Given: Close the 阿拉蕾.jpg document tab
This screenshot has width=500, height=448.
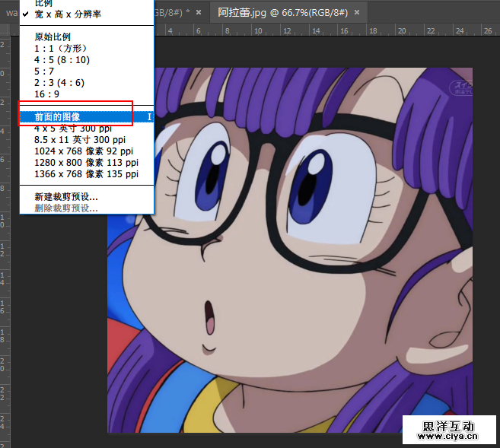Looking at the screenshot, I should pyautogui.click(x=358, y=13).
